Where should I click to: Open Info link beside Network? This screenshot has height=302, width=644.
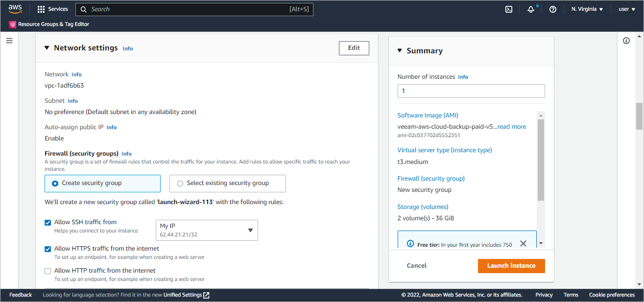coord(76,74)
